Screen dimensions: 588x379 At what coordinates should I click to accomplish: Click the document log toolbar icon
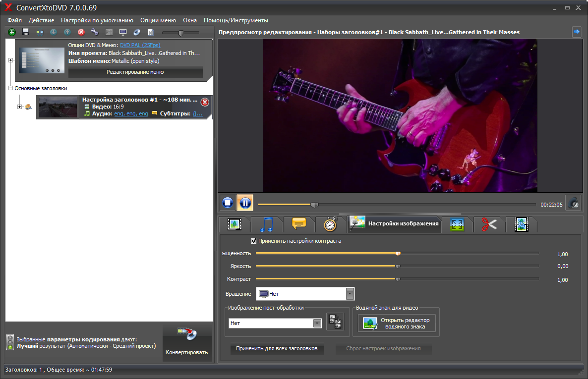point(151,32)
